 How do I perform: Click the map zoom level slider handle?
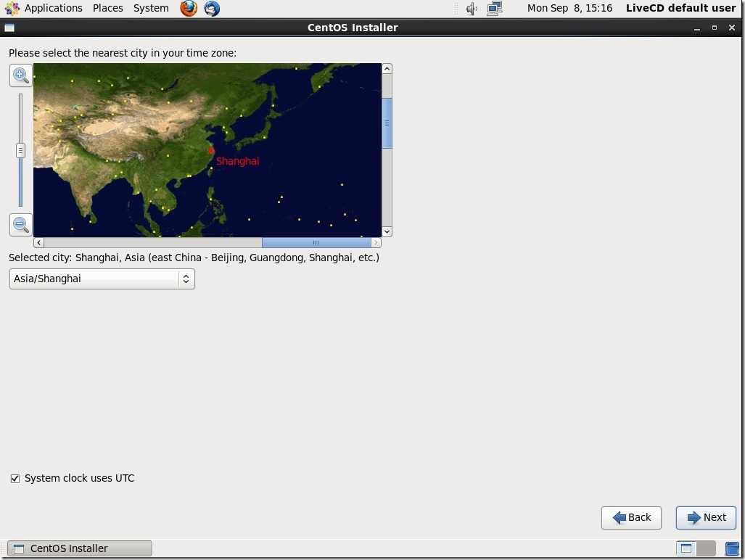[20, 151]
